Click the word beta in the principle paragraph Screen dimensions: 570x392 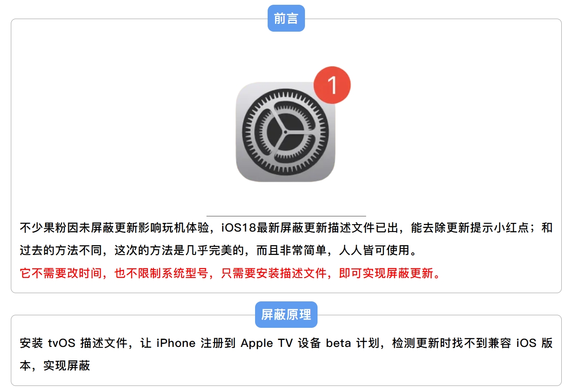tap(338, 343)
